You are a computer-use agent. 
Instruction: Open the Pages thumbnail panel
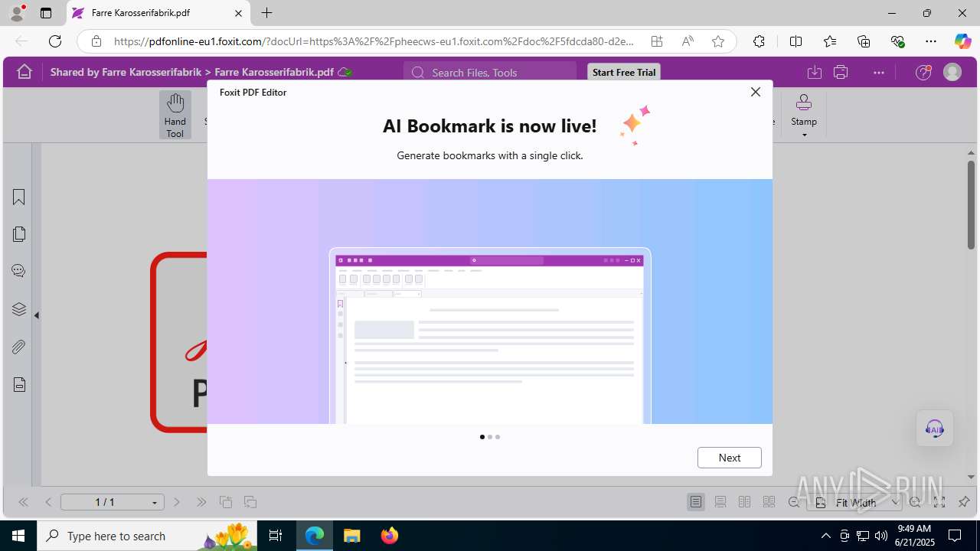click(x=19, y=234)
